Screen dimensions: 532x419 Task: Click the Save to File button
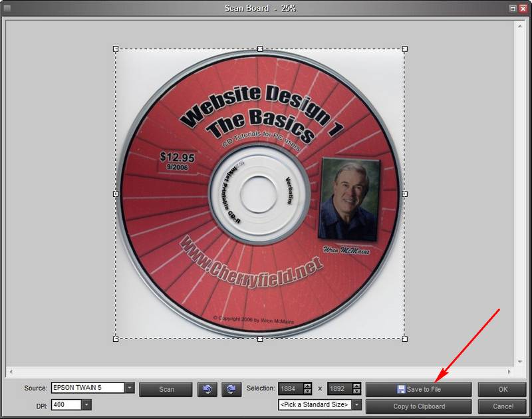(419, 389)
